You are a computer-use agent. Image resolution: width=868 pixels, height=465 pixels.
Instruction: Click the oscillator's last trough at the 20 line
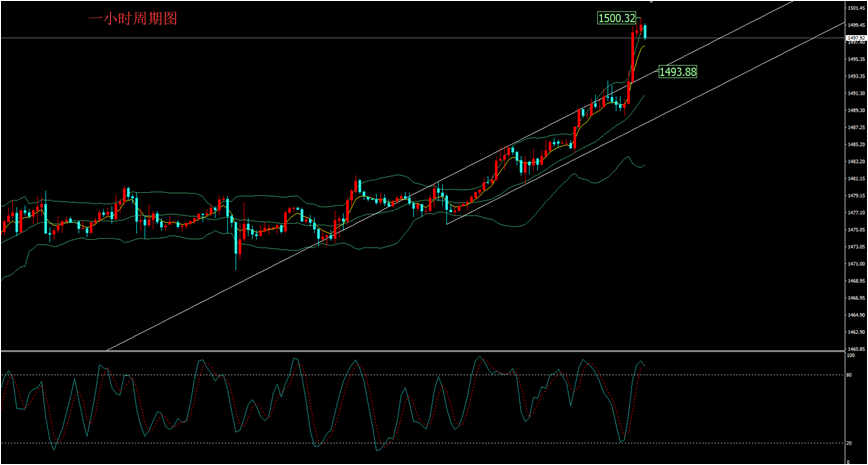point(623,440)
